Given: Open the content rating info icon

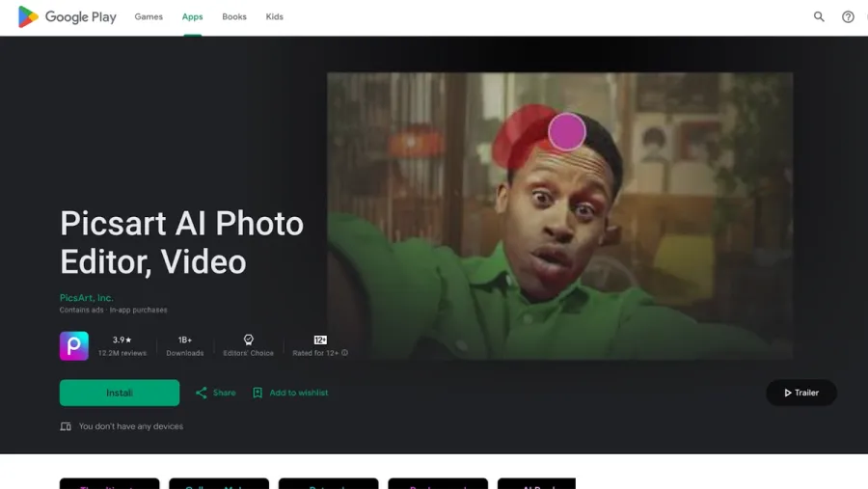Looking at the screenshot, I should click(345, 353).
